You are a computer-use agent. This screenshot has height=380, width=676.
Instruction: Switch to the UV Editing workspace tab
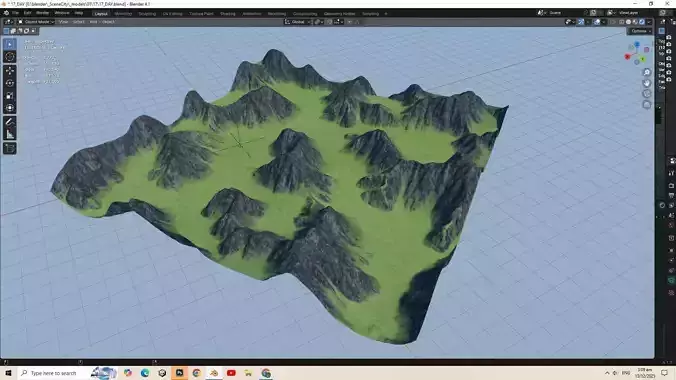[x=172, y=14]
